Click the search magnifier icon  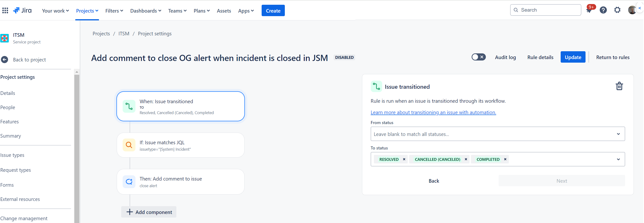pyautogui.click(x=516, y=10)
